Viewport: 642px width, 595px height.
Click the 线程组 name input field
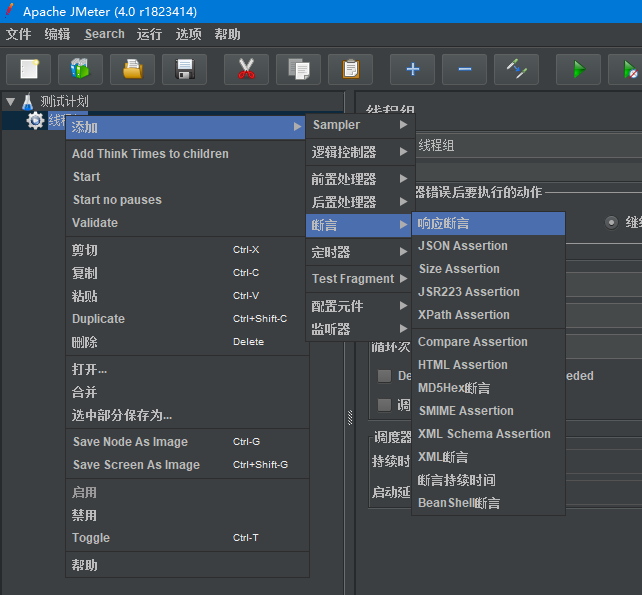tap(529, 145)
